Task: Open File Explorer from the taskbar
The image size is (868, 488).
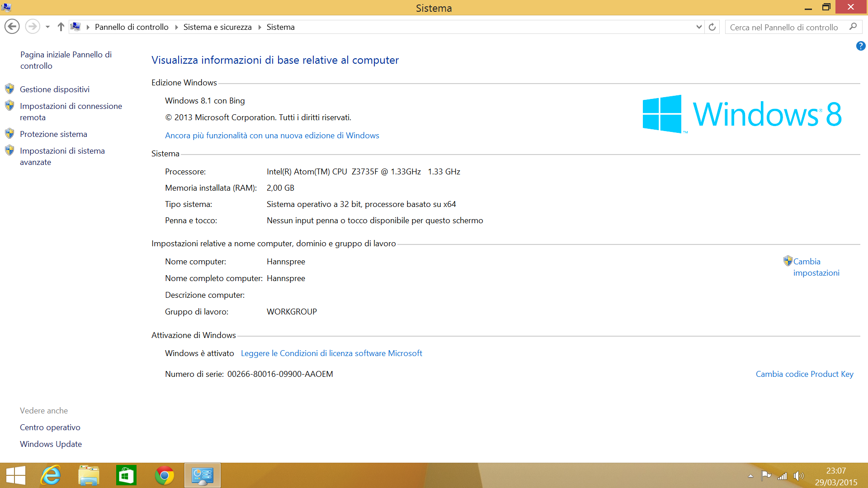Action: tap(89, 475)
